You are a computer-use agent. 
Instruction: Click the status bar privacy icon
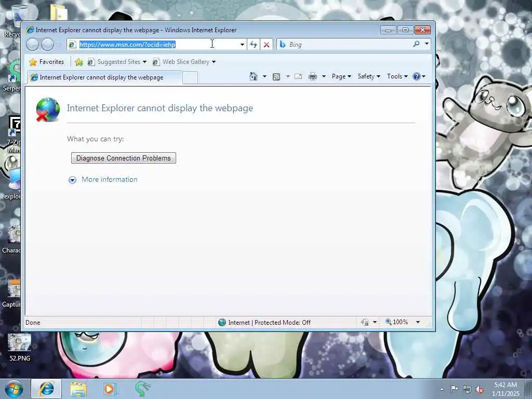tap(365, 322)
